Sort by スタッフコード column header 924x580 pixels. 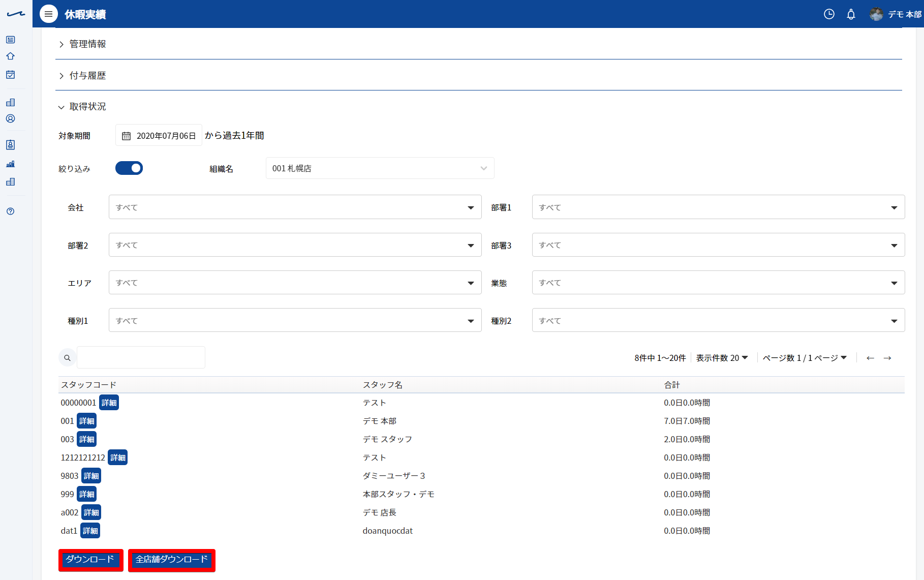[88, 385]
